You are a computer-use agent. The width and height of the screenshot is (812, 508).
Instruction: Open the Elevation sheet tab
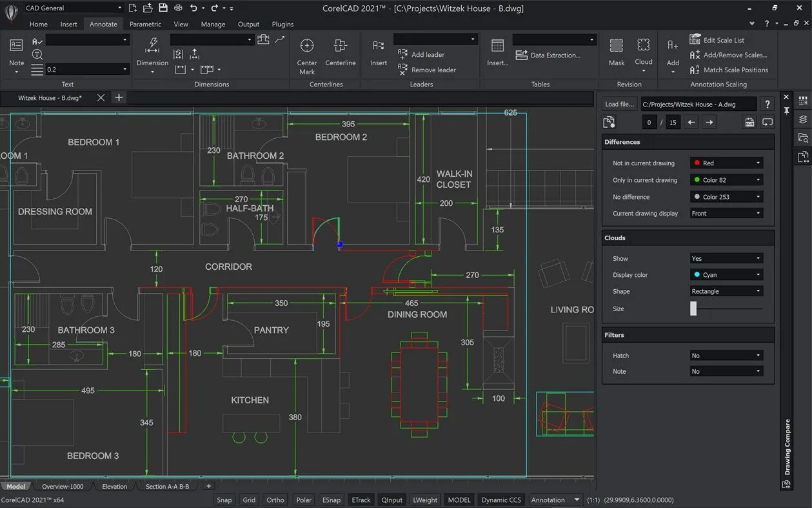tap(115, 486)
